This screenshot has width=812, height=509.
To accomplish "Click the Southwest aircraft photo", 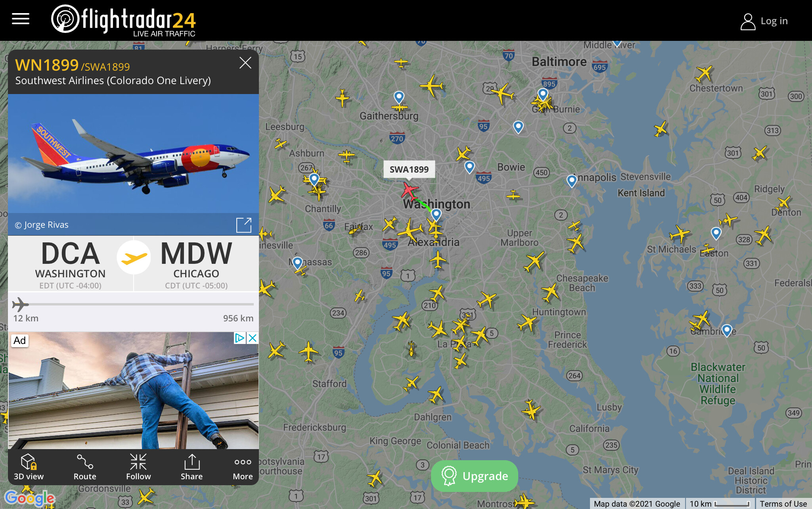I will coord(133,154).
